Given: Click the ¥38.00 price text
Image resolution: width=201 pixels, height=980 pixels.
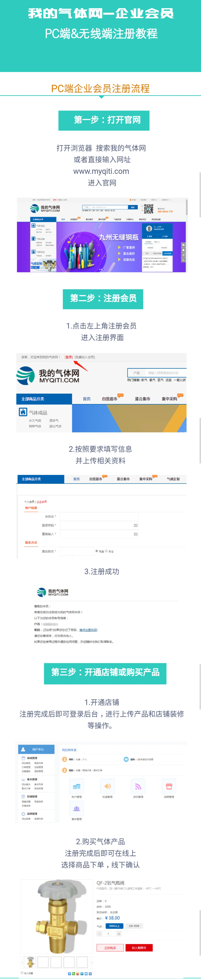Looking at the screenshot, I should [x=112, y=918].
